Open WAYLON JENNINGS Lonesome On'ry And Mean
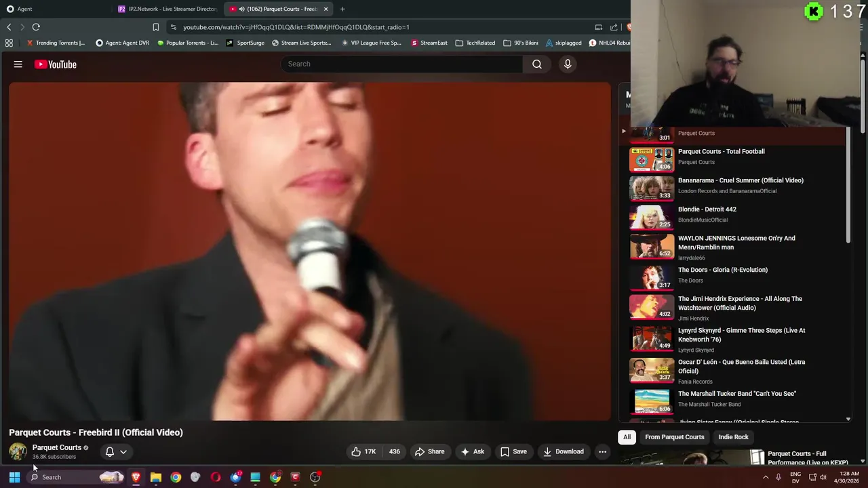Viewport: 868px width, 488px height. [732, 247]
